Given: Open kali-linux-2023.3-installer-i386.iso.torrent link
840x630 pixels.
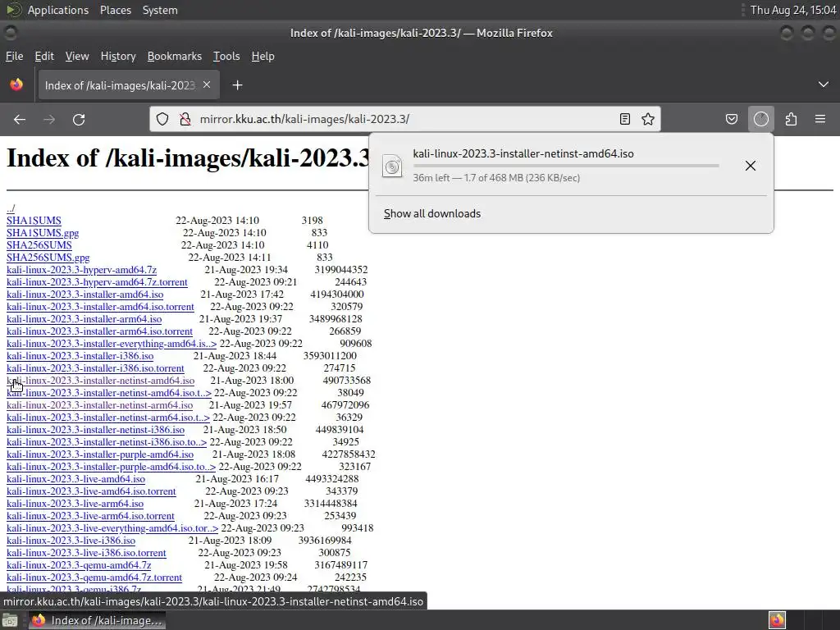Looking at the screenshot, I should tap(95, 368).
